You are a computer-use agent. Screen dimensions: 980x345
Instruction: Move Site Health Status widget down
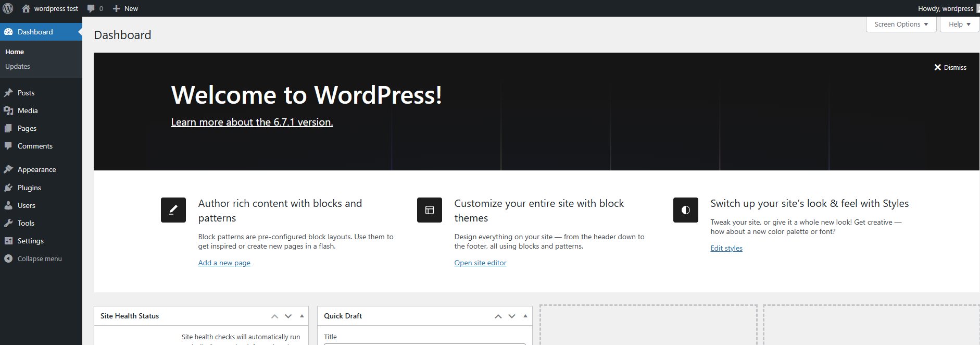[288, 316]
